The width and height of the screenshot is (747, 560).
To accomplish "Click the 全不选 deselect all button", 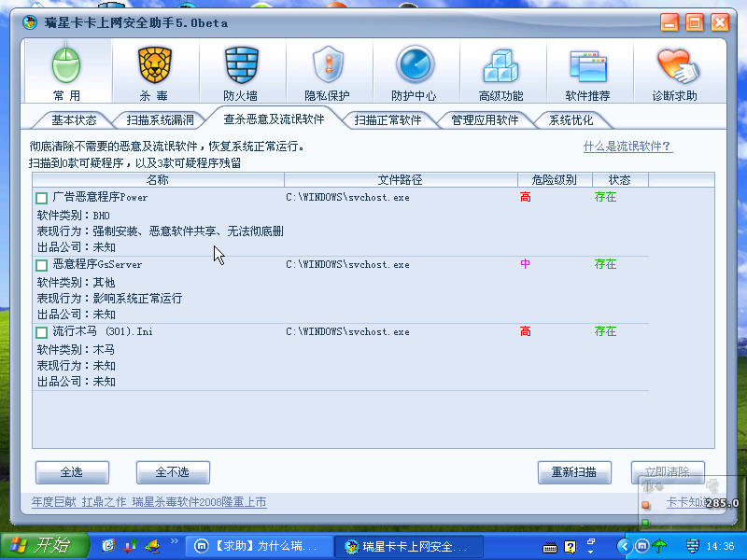I will tap(173, 472).
